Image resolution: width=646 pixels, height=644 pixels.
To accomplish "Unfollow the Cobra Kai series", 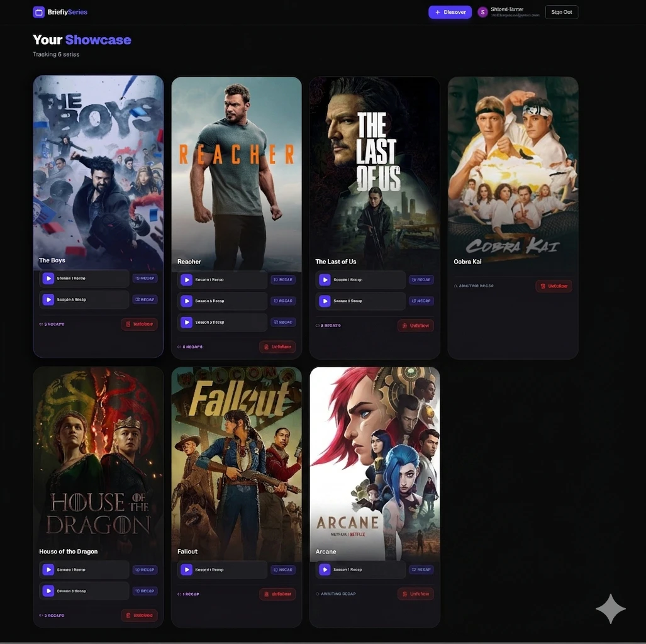I will [x=554, y=286].
